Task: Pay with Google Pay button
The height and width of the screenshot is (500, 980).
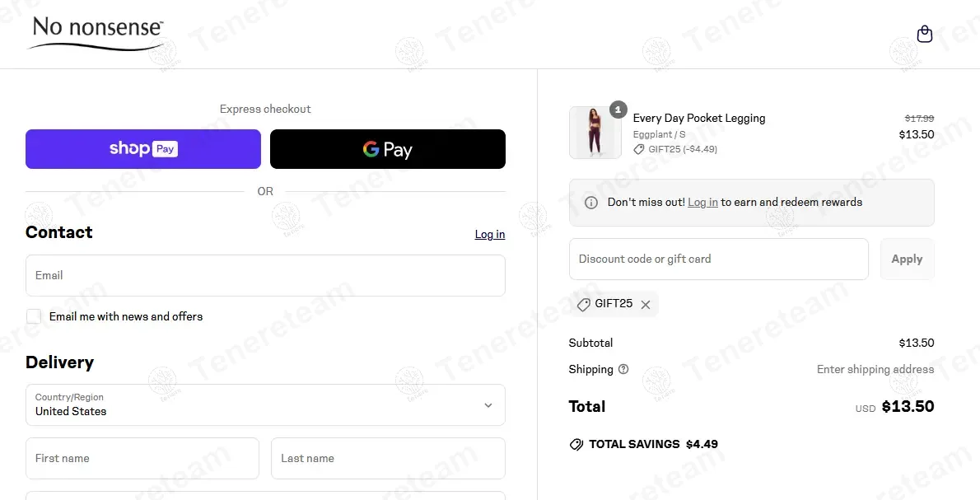Action: coord(388,149)
